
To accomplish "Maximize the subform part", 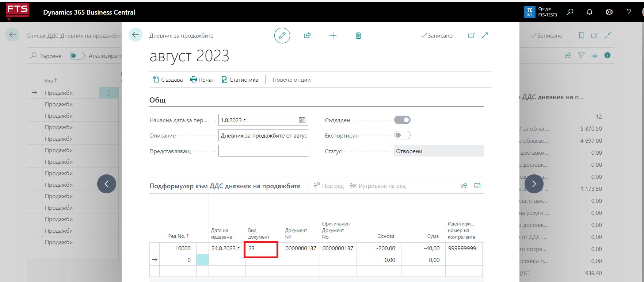I will (x=477, y=186).
